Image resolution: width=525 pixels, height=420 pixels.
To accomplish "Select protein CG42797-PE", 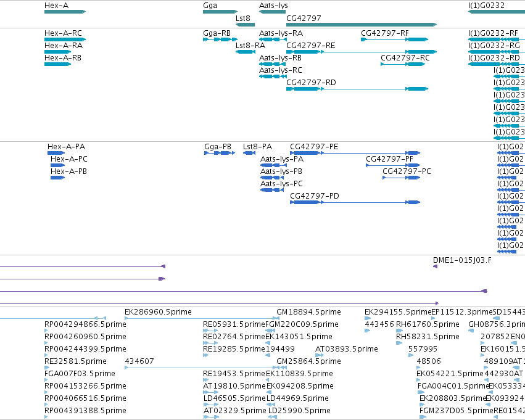I will (355, 153).
